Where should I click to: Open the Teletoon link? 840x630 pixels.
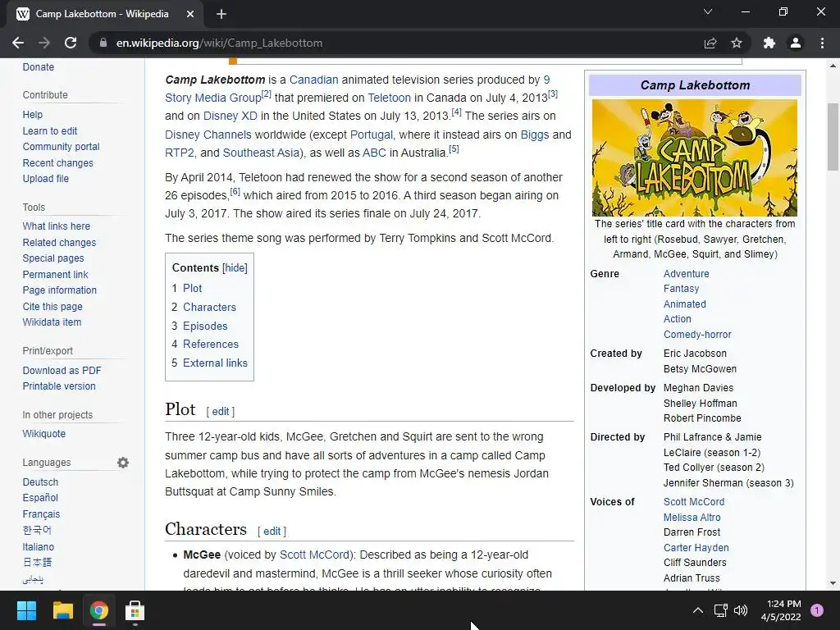(x=389, y=98)
